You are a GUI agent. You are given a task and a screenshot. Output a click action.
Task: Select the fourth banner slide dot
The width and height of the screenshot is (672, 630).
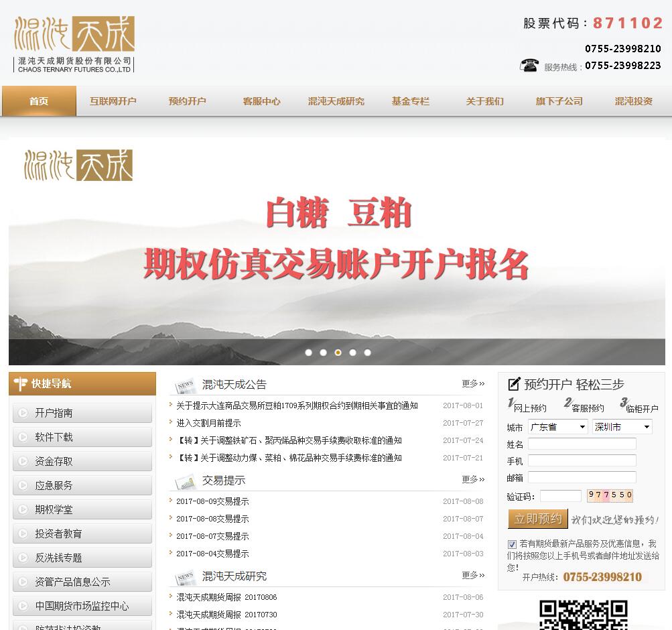coord(352,353)
